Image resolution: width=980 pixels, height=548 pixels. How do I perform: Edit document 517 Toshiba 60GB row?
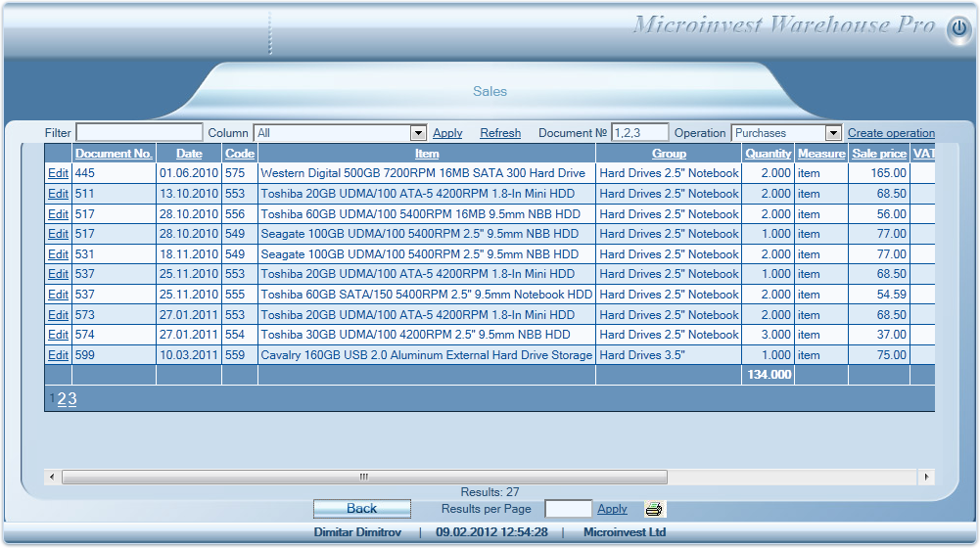[x=58, y=214]
